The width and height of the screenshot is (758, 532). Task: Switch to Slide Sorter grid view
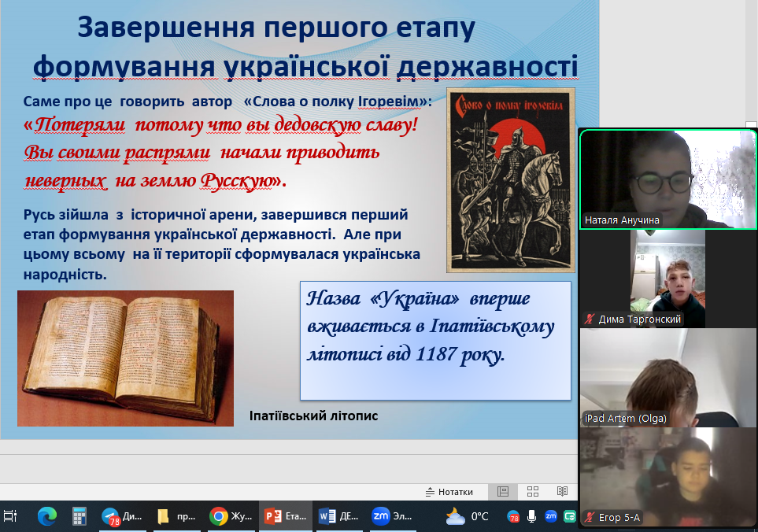(x=533, y=492)
